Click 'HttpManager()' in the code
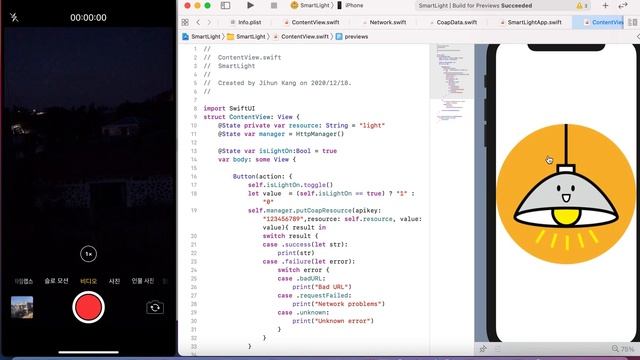Image resolution: width=640 pixels, height=360 pixels. point(320,134)
